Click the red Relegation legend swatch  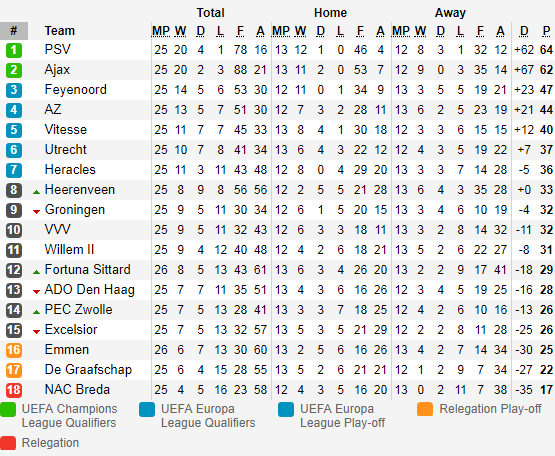coord(8,444)
